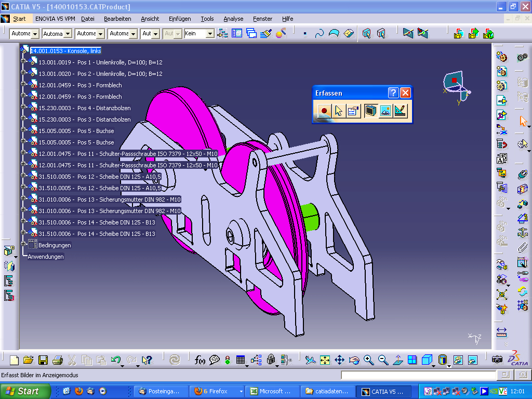532x399 pixels.
Task: Click the Fit All In icon
Action: pos(325,360)
